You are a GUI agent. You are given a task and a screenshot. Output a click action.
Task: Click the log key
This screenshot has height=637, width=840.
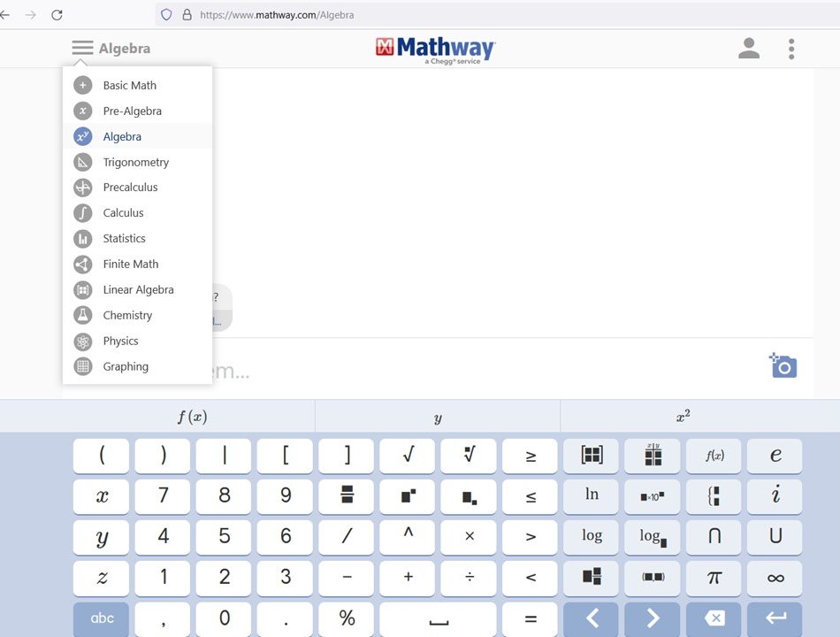coord(592,537)
